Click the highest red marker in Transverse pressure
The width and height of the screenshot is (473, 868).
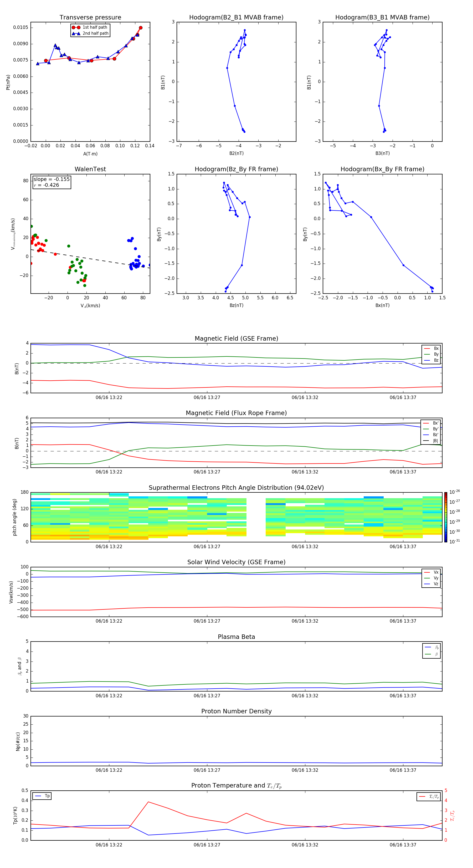[141, 28]
